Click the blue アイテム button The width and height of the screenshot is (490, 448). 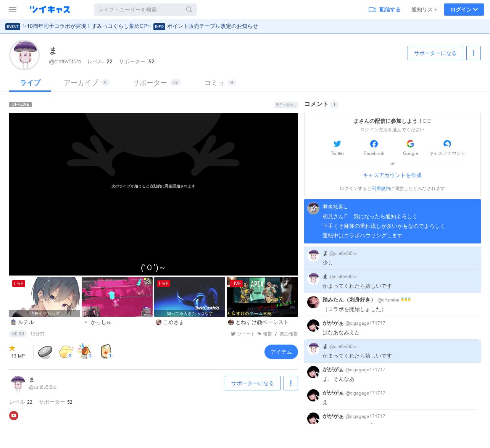click(x=281, y=352)
